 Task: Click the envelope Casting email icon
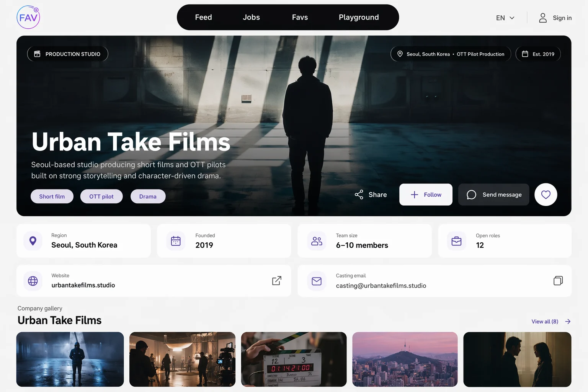[x=317, y=281]
